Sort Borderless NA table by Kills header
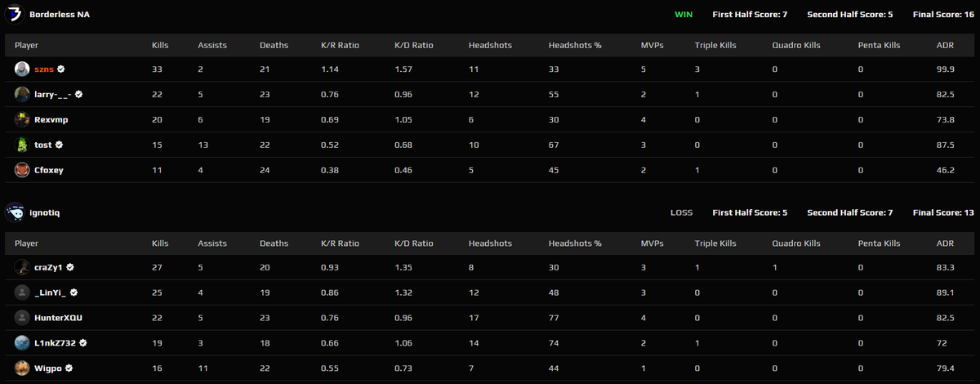 point(160,45)
